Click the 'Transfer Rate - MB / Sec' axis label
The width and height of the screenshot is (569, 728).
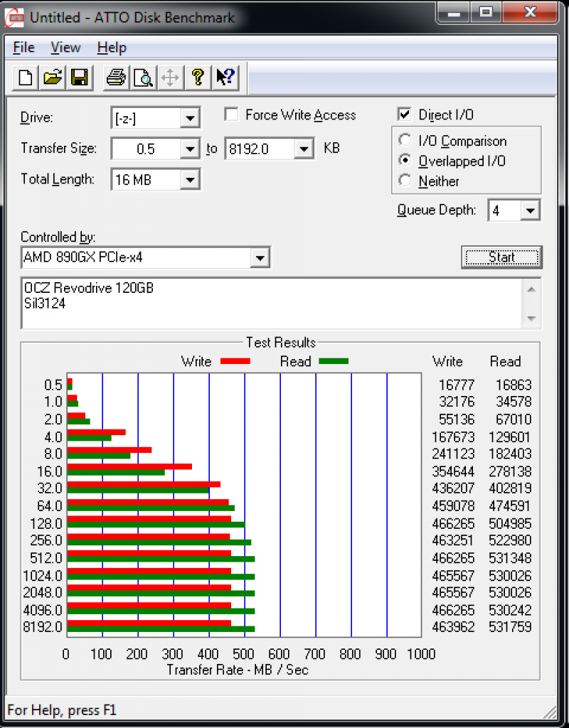click(x=238, y=670)
